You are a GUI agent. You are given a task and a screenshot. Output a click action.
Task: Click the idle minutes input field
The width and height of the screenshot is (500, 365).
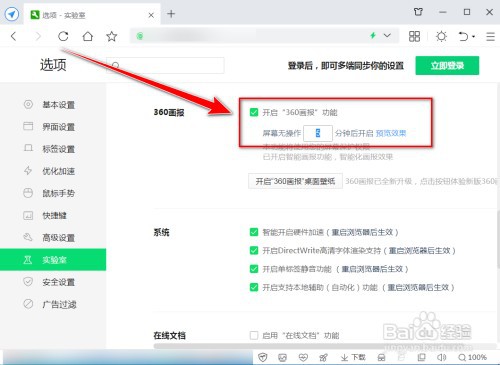click(318, 133)
